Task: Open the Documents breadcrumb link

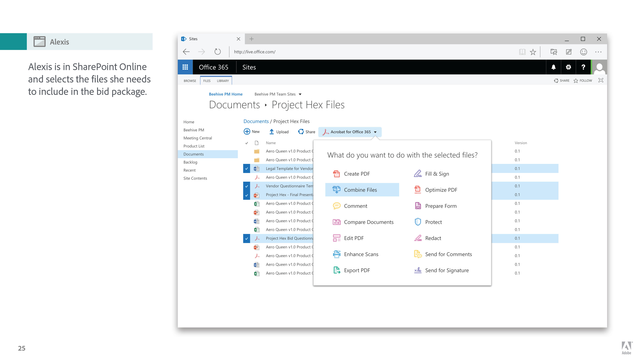Action: [x=256, y=121]
